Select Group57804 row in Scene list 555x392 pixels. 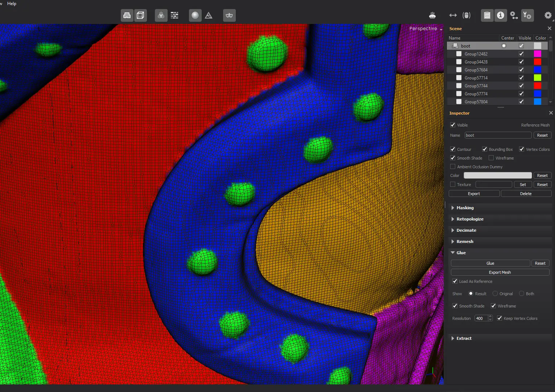498,102
